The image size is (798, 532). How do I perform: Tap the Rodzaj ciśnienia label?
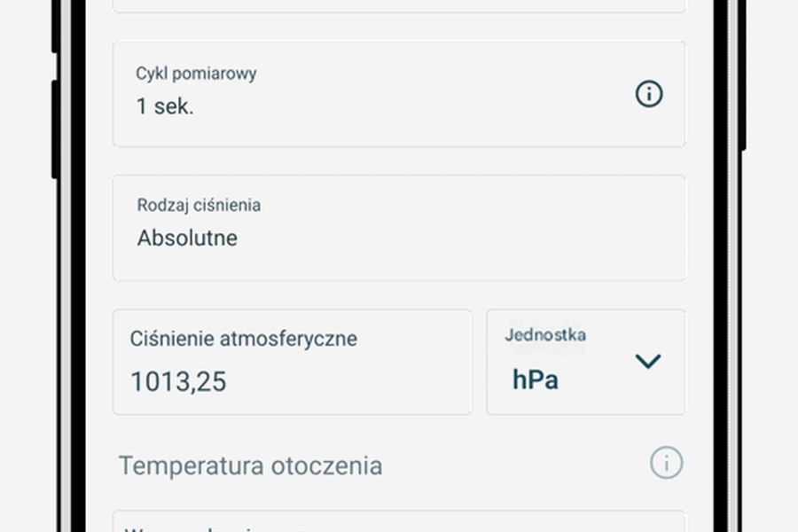click(x=199, y=205)
